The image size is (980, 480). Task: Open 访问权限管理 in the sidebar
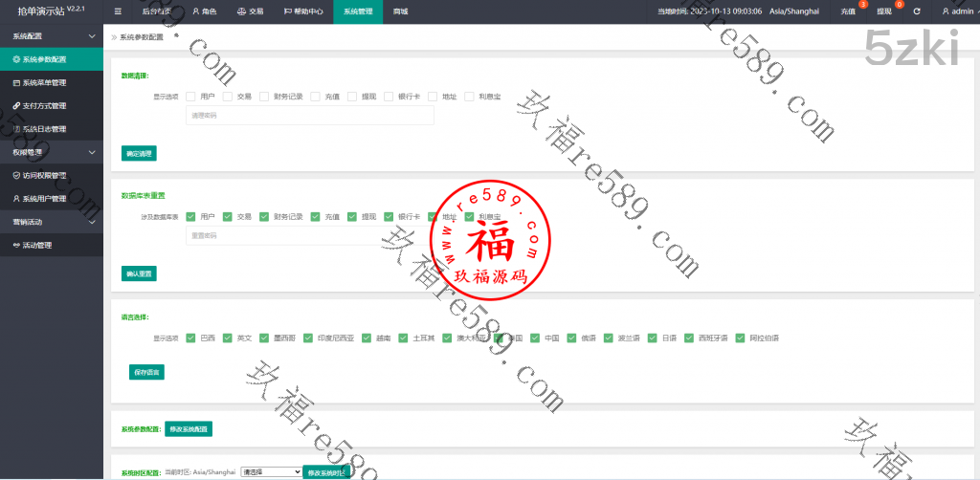click(x=44, y=175)
